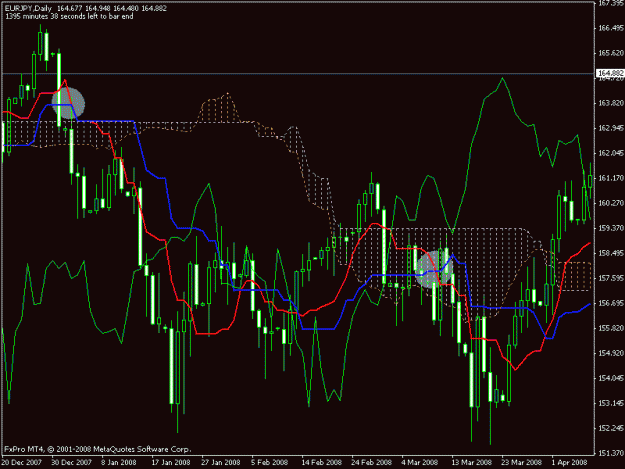The height and width of the screenshot is (469, 625).
Task: Click the 154.045 price scale label
Action: [611, 378]
